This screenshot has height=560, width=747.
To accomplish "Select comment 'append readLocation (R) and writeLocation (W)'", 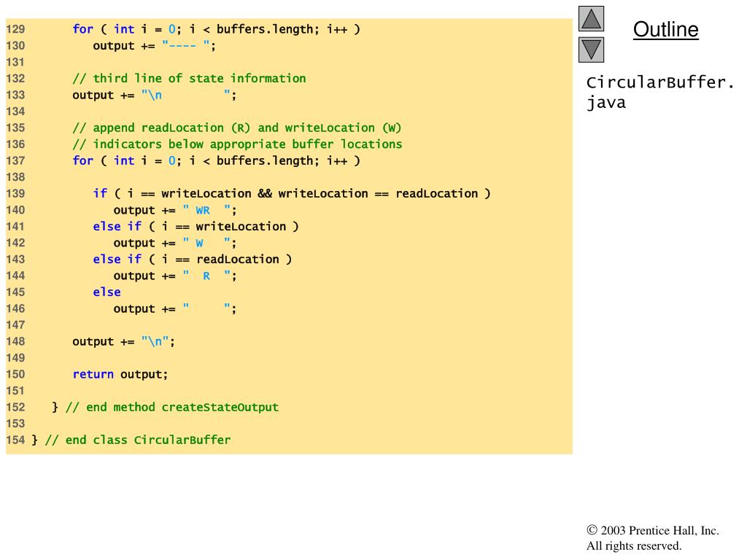I will 237,128.
